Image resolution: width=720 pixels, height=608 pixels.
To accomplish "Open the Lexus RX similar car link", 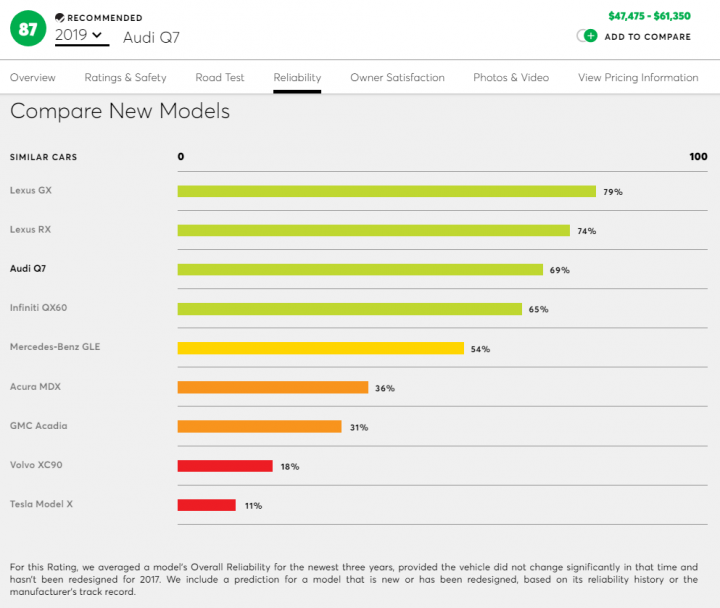I will click(30, 229).
